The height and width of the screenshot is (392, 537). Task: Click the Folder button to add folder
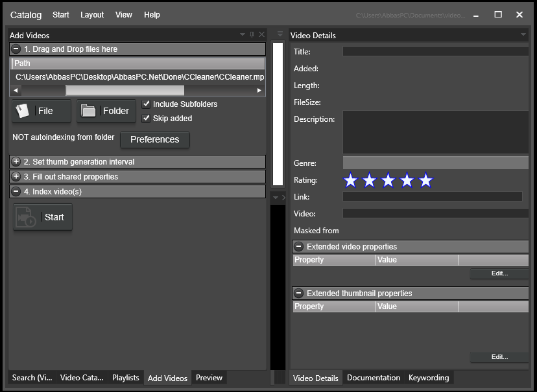(106, 111)
